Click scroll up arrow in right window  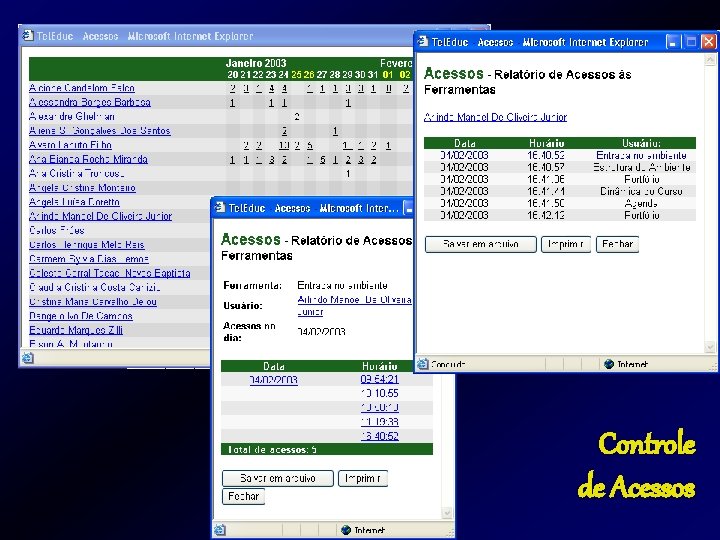[x=710, y=60]
